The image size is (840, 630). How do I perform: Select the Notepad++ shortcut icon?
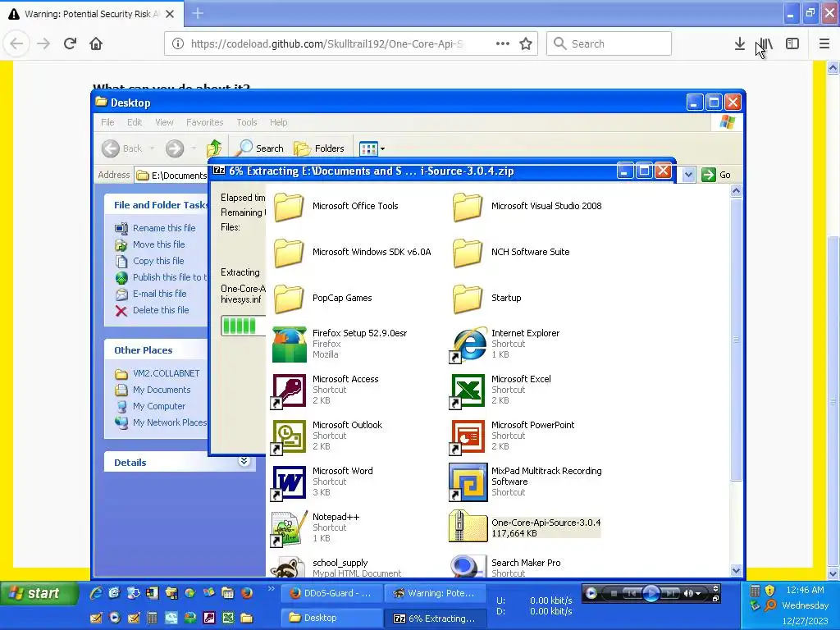click(x=290, y=529)
